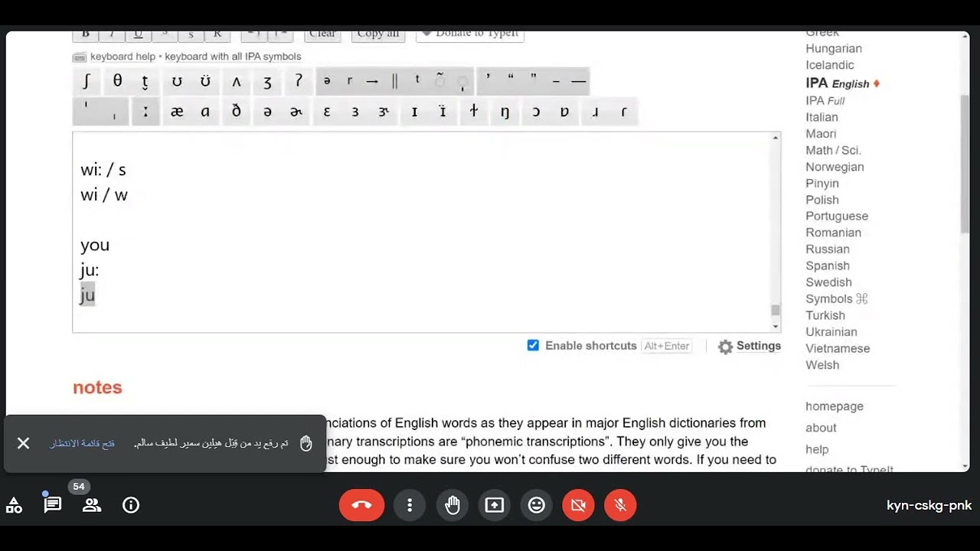980x551 pixels.
Task: Insert the ʃ (esh) IPA symbol
Action: (x=87, y=81)
